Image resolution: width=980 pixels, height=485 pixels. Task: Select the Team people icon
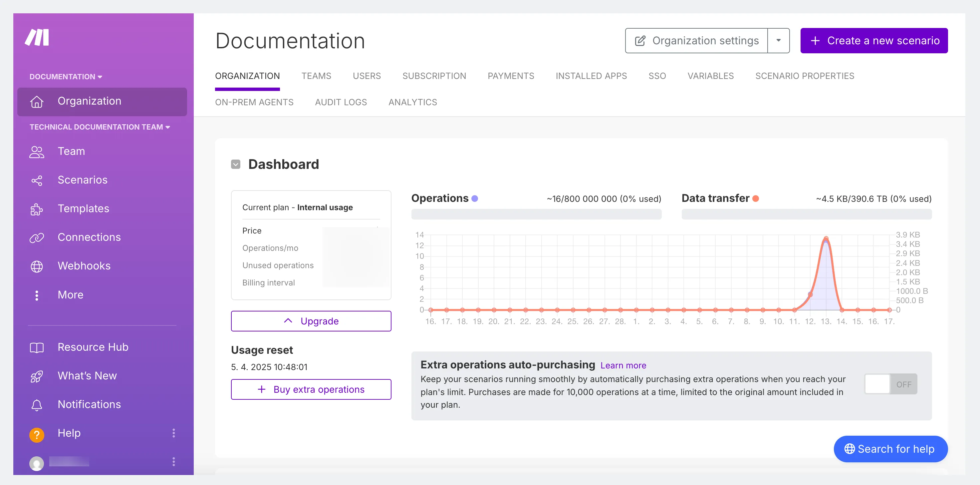pyautogui.click(x=37, y=152)
